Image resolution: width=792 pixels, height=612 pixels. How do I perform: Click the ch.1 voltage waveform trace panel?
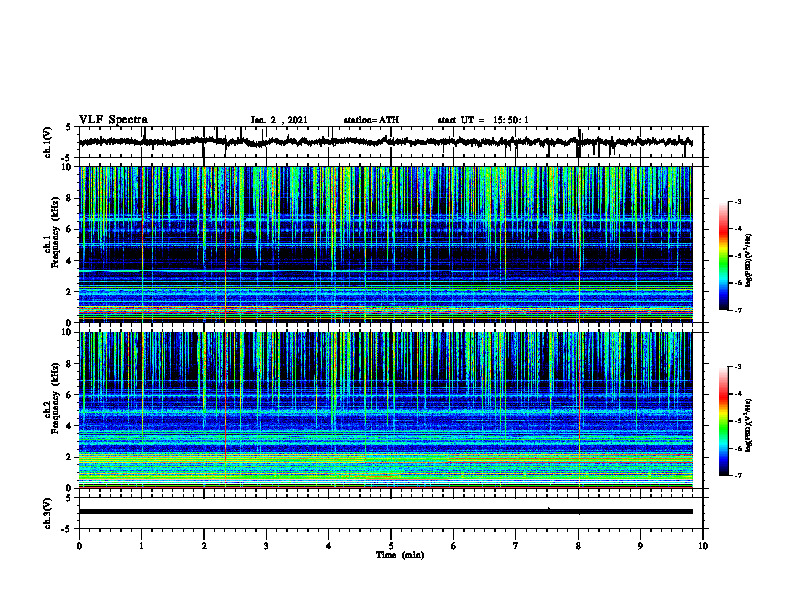pos(391,142)
